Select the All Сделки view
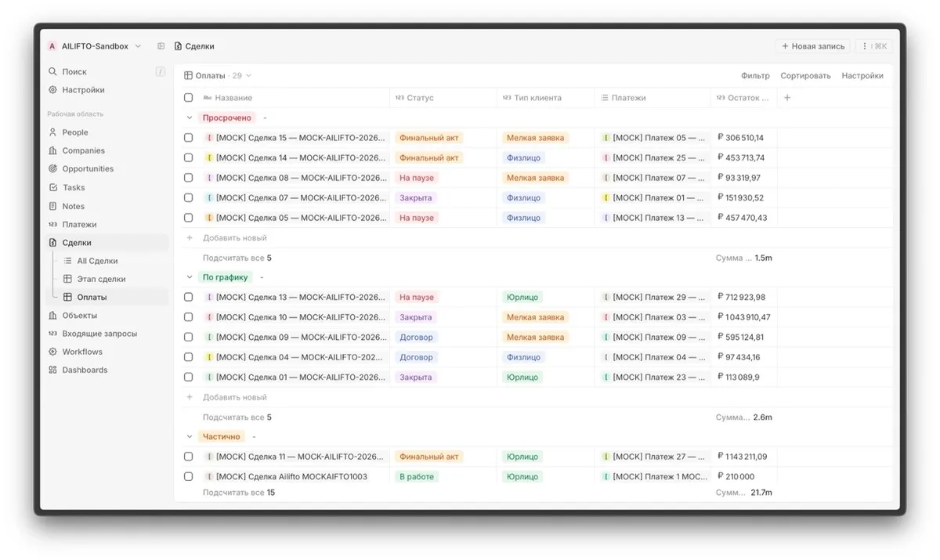Screen dimensions: 940x560 click(97, 261)
